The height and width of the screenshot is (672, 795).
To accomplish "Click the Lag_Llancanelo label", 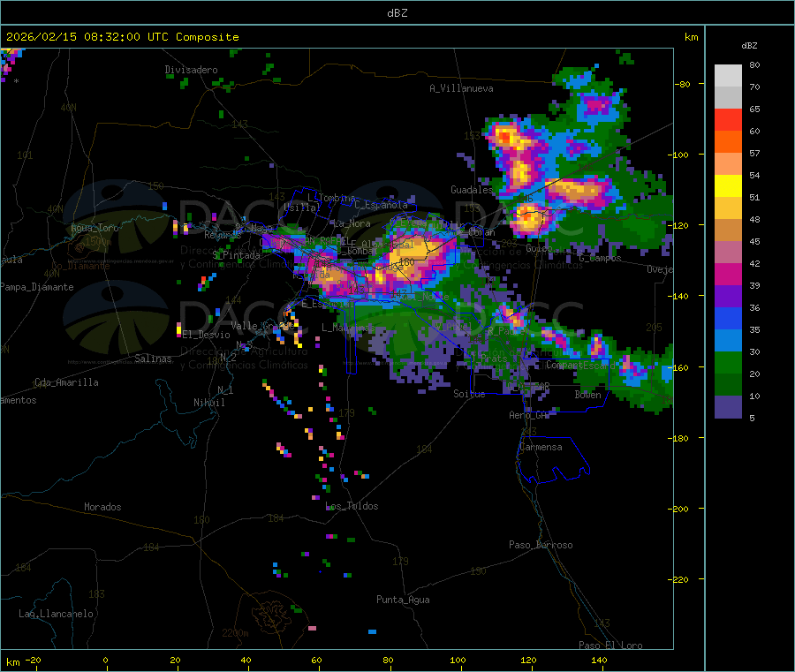I will [x=57, y=613].
